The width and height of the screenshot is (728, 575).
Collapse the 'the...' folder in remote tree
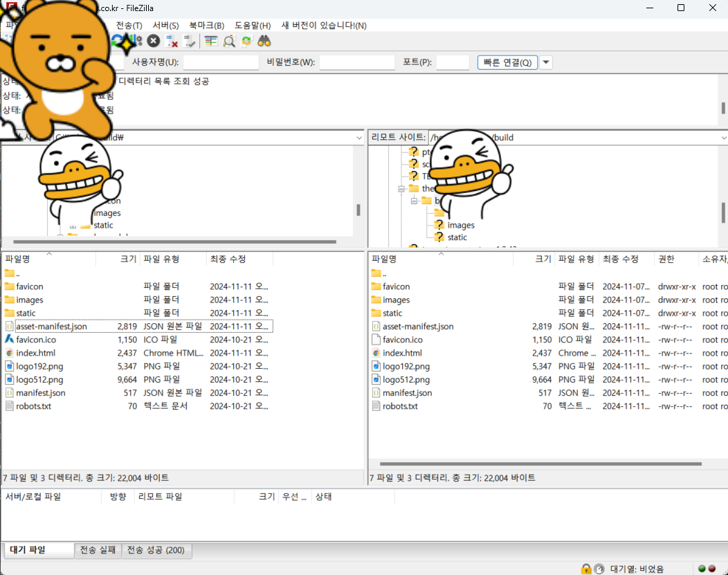[401, 189]
